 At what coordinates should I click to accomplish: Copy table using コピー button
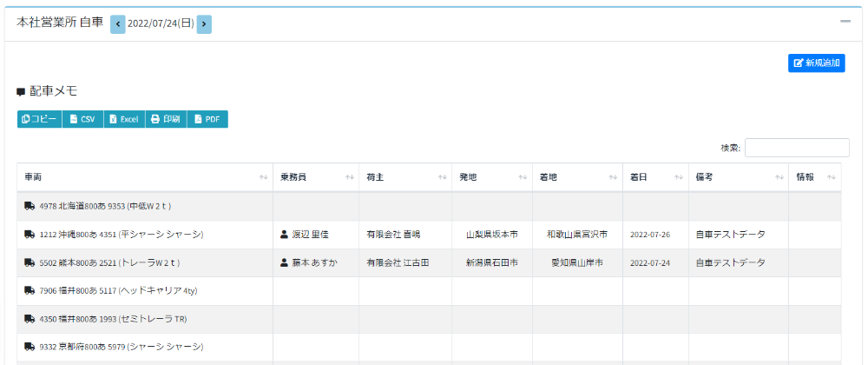click(x=39, y=119)
